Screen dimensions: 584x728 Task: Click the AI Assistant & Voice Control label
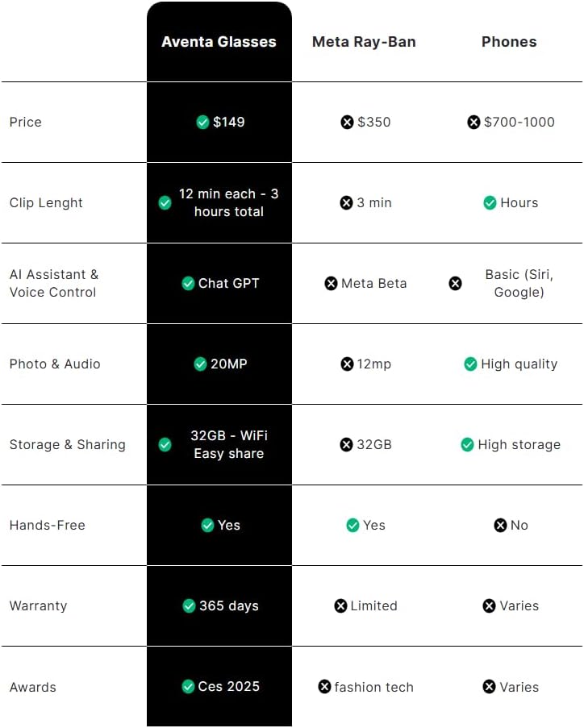tap(53, 284)
